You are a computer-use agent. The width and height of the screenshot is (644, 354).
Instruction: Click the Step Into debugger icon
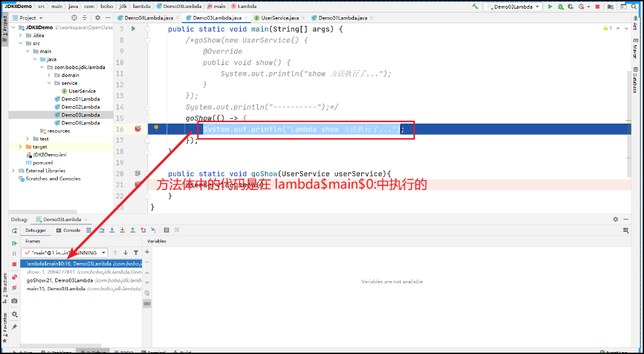tap(112, 230)
